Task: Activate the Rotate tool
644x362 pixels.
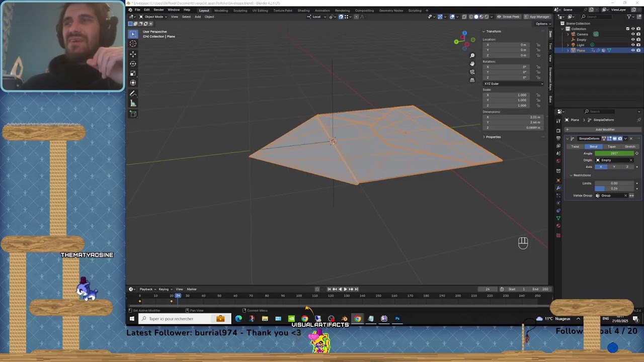Action: pos(133,63)
